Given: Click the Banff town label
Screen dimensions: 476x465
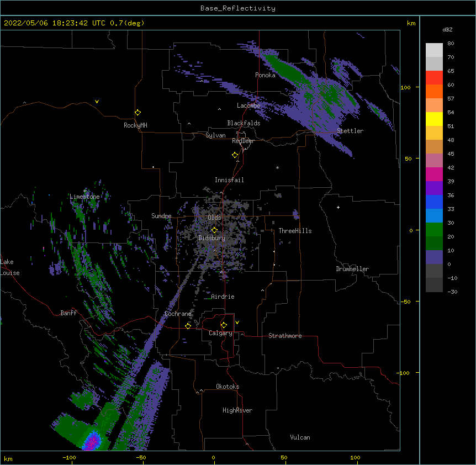Looking at the screenshot, I should pyautogui.click(x=68, y=313).
